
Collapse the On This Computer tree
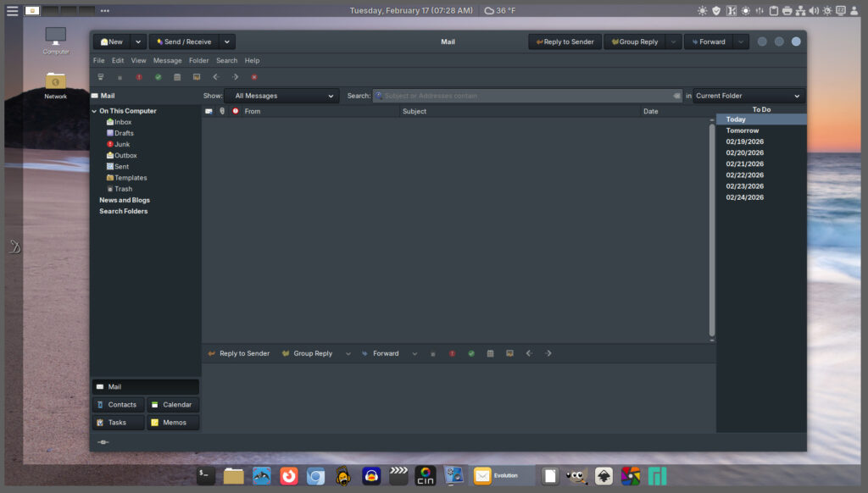pyautogui.click(x=94, y=111)
